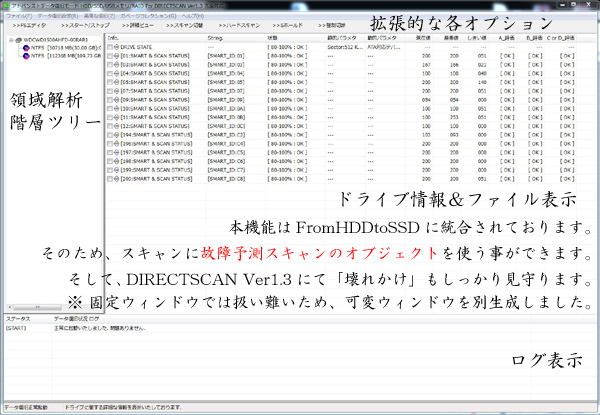Screen dimensions: 600x415
Task: Click the [START] log entry
Action: 16,328
